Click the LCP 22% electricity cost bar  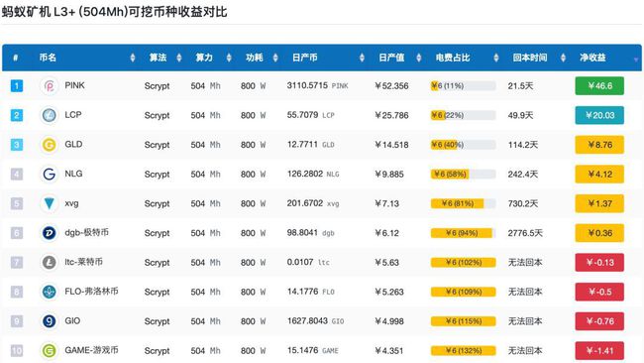pyautogui.click(x=463, y=115)
